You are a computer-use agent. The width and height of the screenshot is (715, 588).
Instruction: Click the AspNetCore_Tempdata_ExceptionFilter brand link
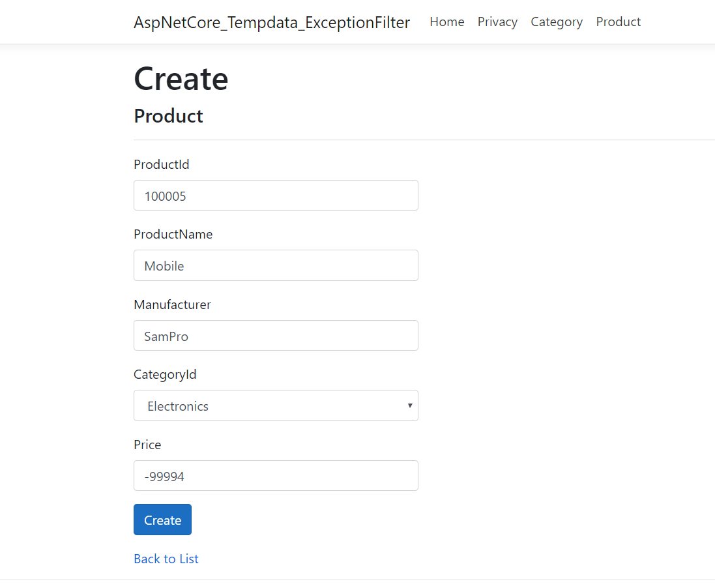[x=272, y=22]
